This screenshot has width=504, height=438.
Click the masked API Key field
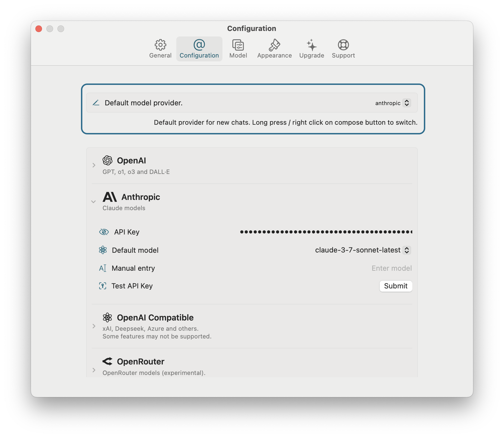[326, 232]
